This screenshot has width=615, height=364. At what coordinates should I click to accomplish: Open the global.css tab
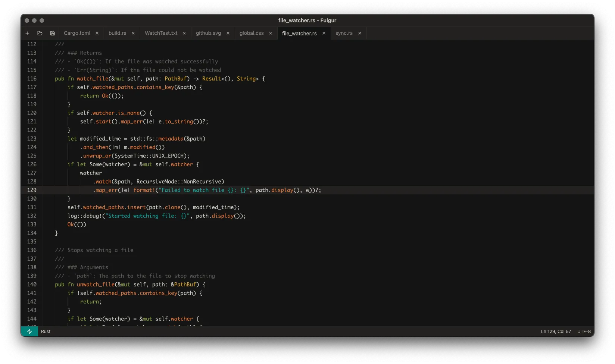pos(252,33)
